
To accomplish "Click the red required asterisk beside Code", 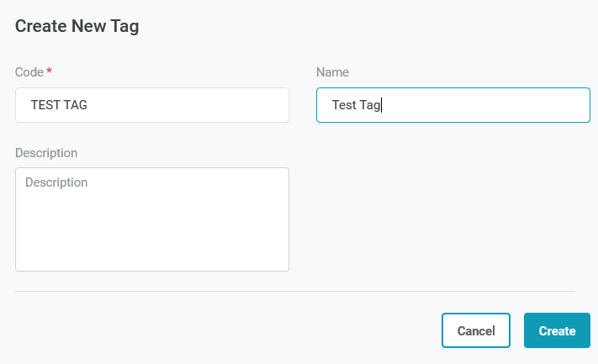I will 50,72.
